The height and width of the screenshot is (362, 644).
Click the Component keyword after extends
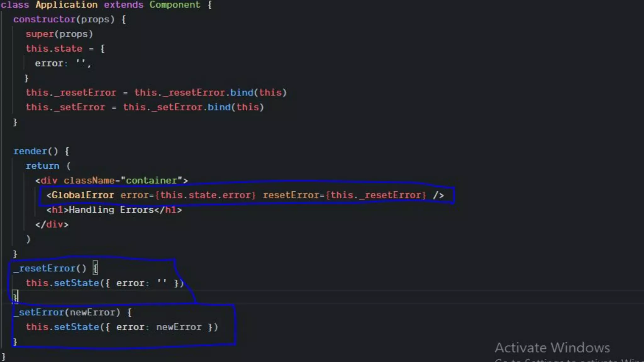tap(175, 5)
